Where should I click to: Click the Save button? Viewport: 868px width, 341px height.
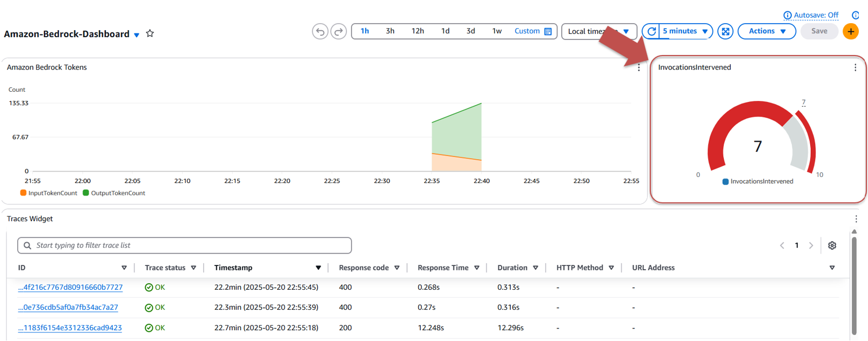819,31
